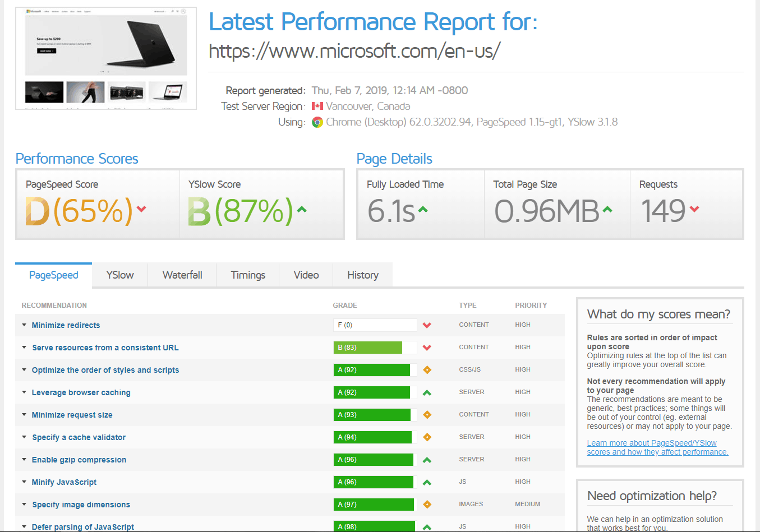The height and width of the screenshot is (532, 760).
Task: Open Leverage browser caching recommendation
Action: point(81,392)
